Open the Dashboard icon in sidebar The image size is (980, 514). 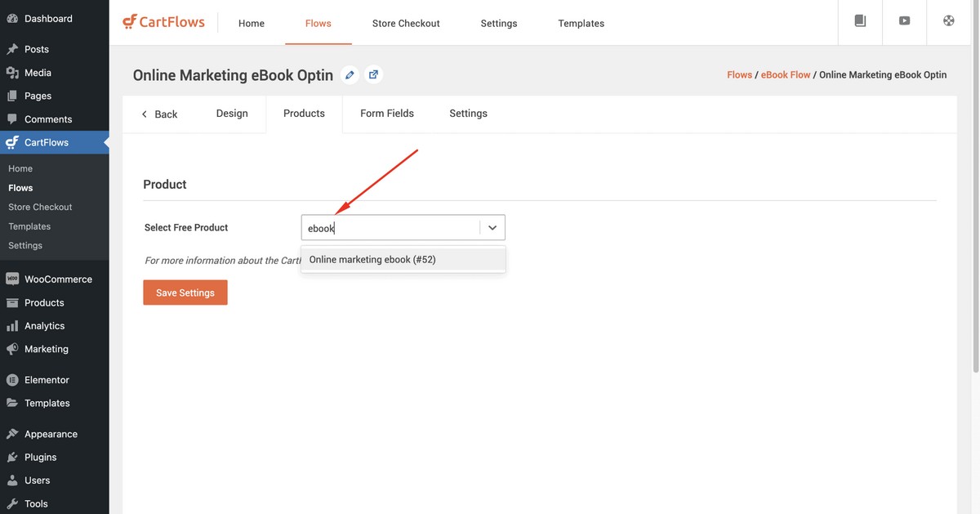tap(12, 18)
